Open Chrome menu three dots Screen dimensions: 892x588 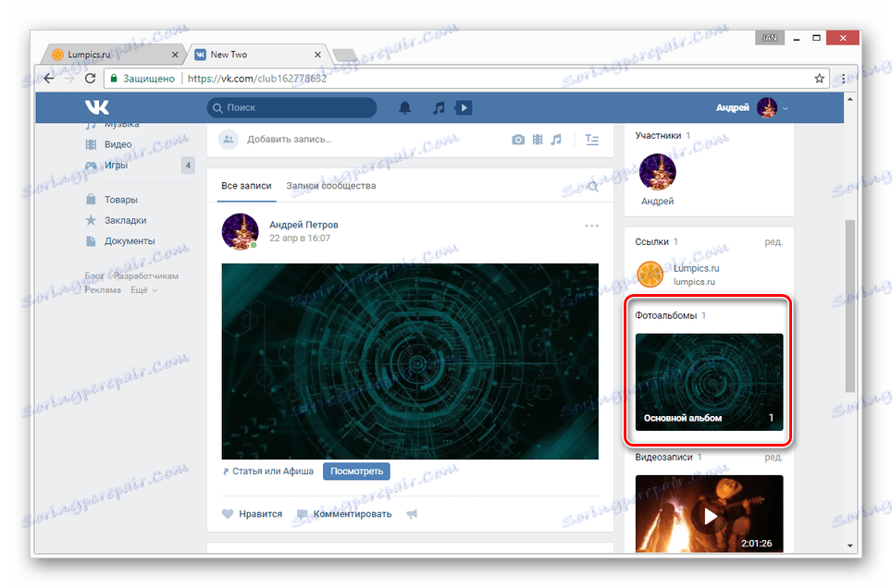843,79
